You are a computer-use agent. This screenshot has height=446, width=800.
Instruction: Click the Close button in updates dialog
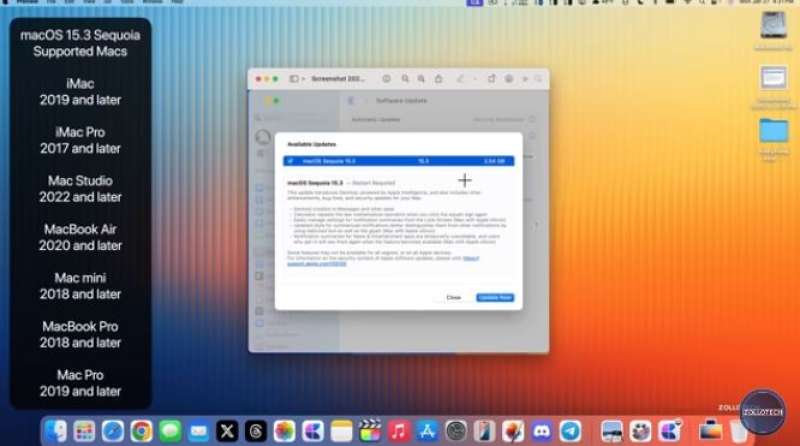click(x=454, y=298)
